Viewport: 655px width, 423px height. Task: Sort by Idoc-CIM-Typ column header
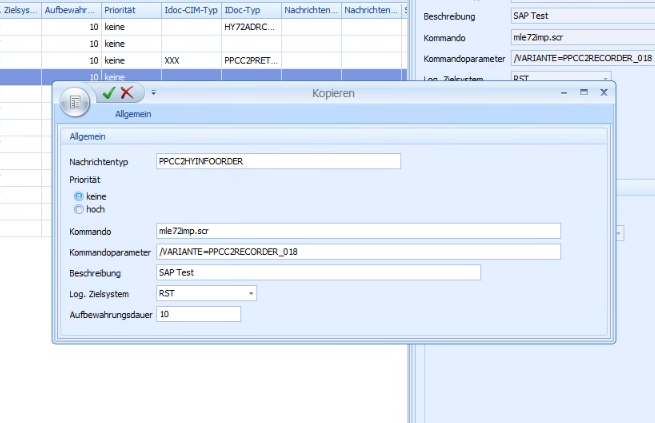pyautogui.click(x=191, y=10)
